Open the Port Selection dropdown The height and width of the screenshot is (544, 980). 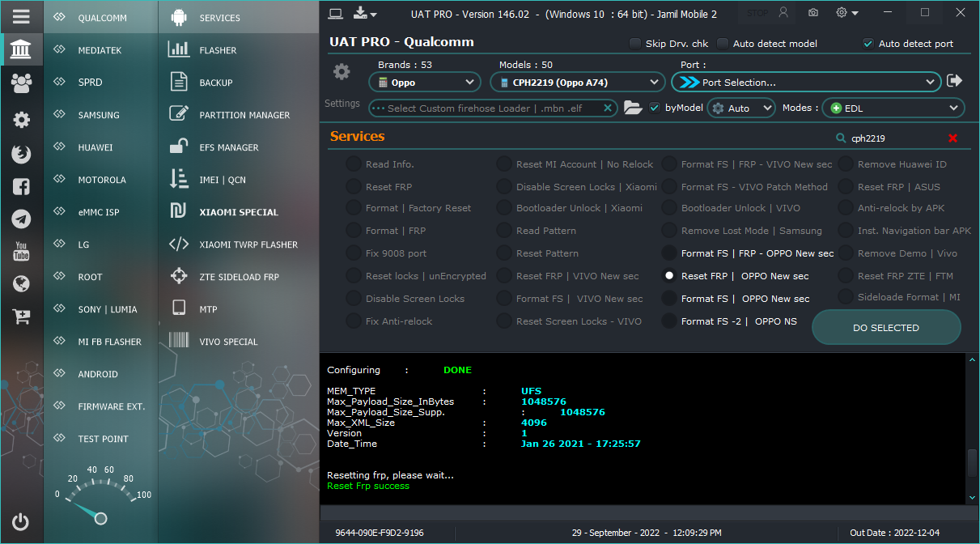click(x=806, y=82)
